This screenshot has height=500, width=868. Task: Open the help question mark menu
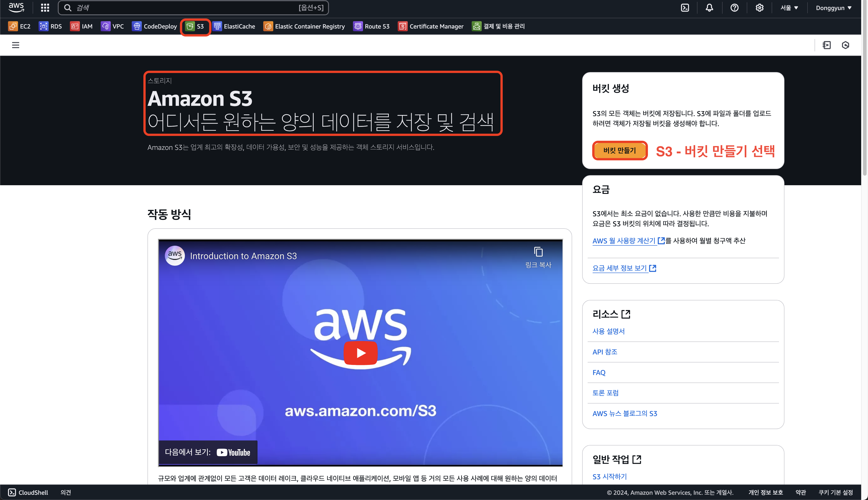tap(734, 8)
